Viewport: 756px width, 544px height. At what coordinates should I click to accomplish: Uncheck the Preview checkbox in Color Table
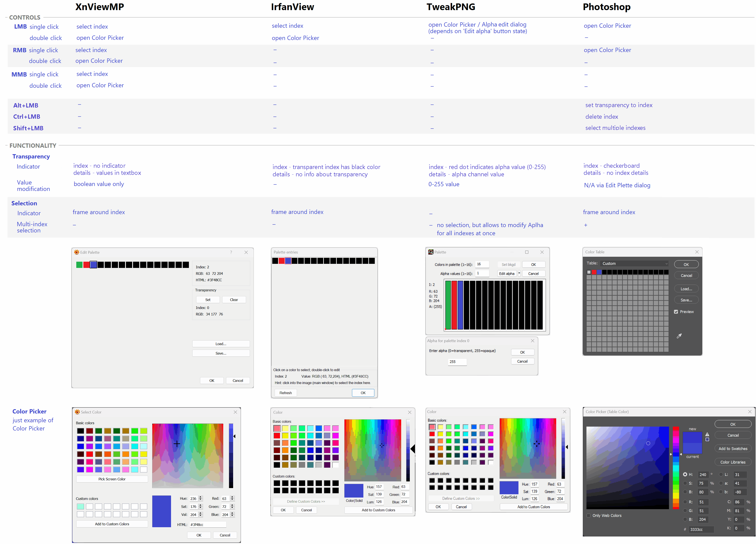pyautogui.click(x=676, y=312)
